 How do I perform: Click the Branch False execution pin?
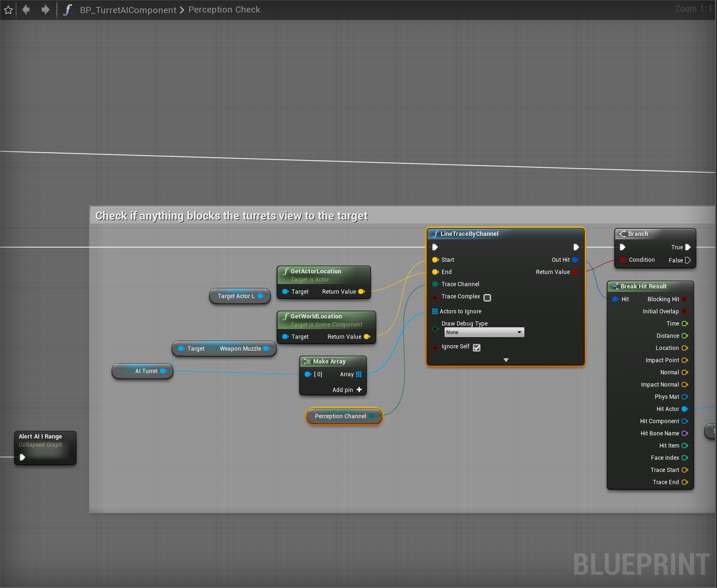pyautogui.click(x=688, y=260)
